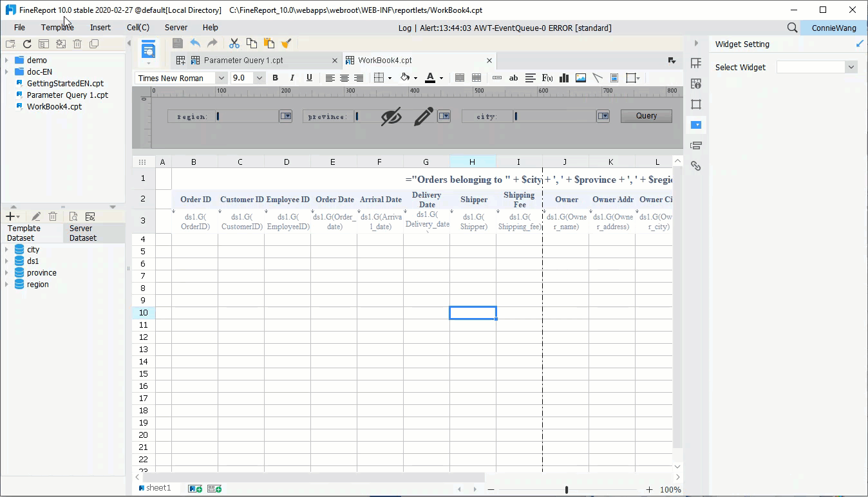Open the Cell(C) menu
This screenshot has width=868, height=497.
tap(138, 28)
